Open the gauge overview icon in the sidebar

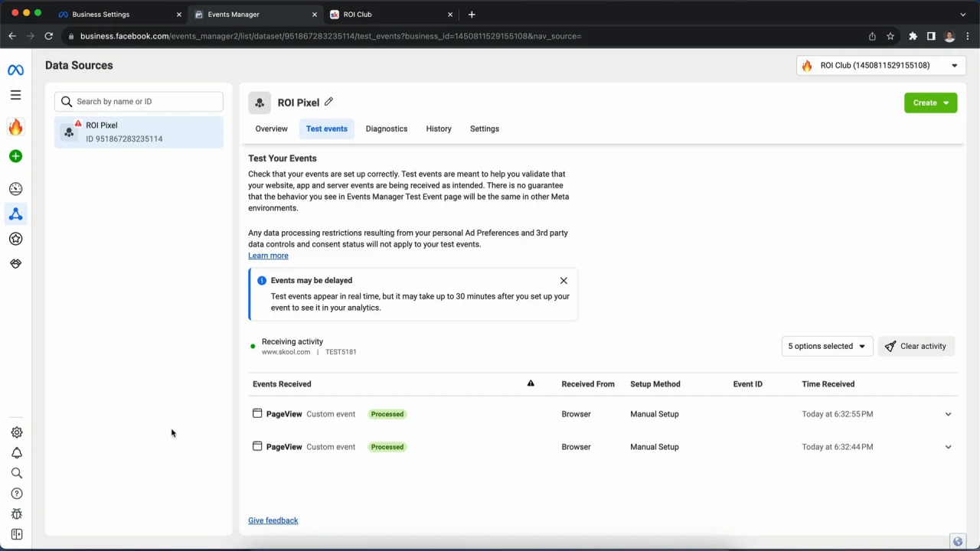tap(15, 189)
